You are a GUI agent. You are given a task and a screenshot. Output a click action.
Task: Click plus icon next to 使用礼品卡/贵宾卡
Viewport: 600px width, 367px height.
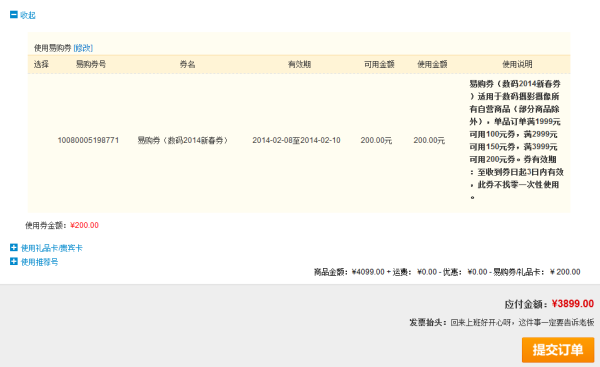tap(14, 248)
